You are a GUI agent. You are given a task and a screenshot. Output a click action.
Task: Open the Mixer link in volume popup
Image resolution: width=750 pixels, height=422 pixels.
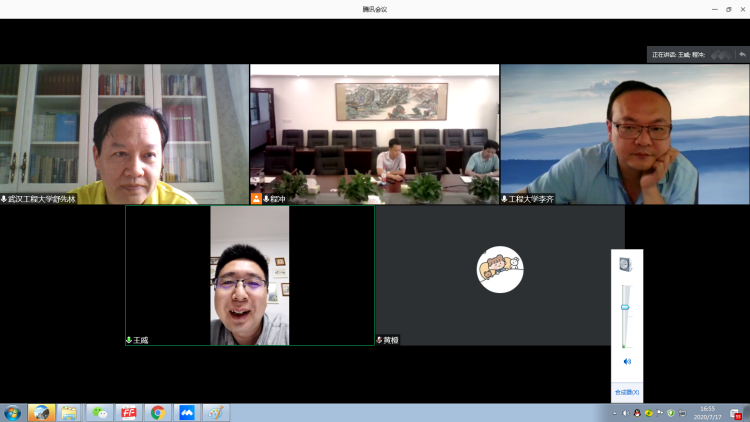pos(627,392)
